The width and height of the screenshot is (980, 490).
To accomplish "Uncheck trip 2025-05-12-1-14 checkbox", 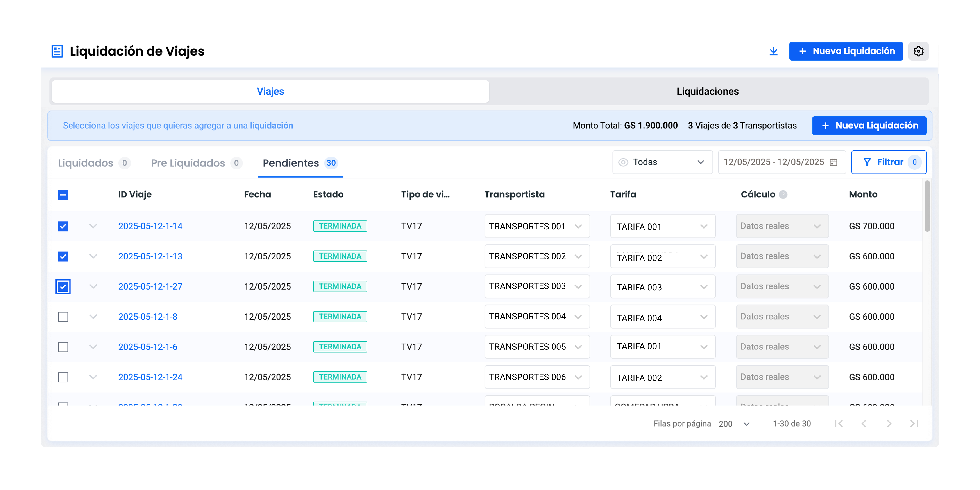I will click(x=63, y=226).
